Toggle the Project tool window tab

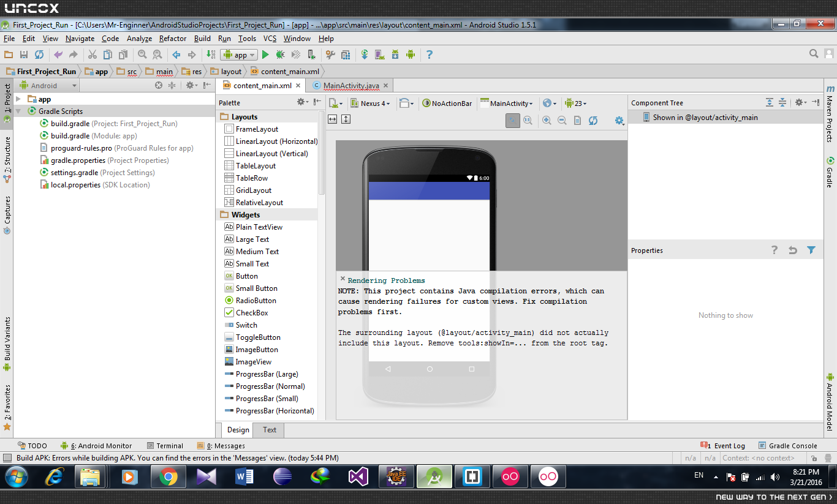pos(7,103)
